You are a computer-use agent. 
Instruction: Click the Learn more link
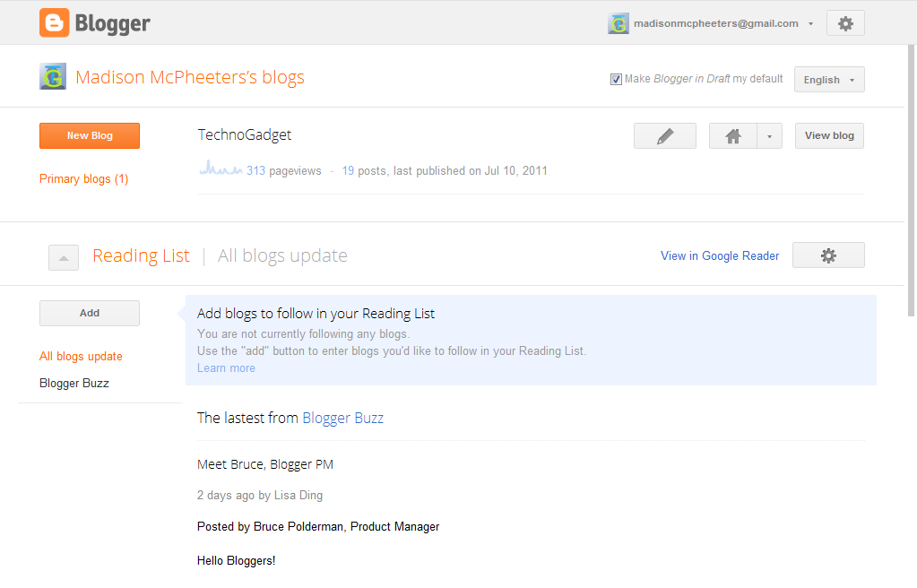click(226, 368)
